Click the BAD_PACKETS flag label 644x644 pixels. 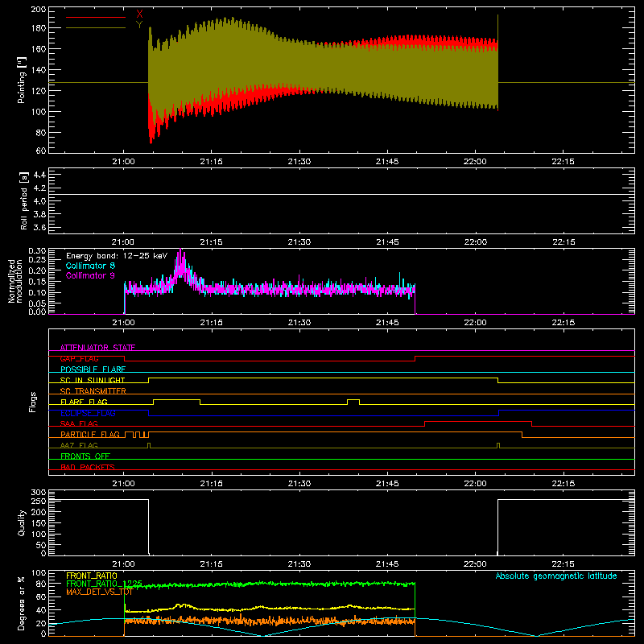[88, 467]
